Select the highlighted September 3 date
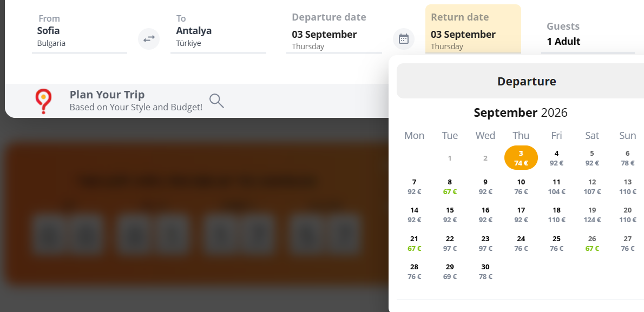The width and height of the screenshot is (644, 312). (521, 158)
